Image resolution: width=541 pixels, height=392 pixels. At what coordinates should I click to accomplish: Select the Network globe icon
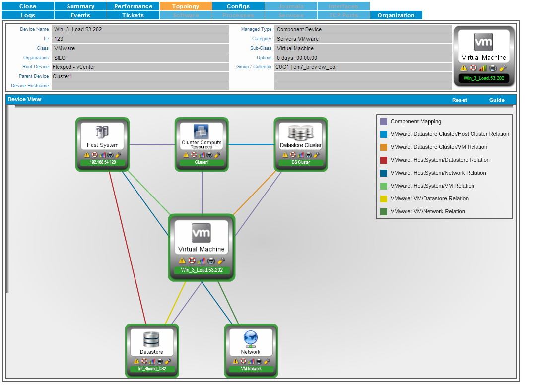(251, 339)
